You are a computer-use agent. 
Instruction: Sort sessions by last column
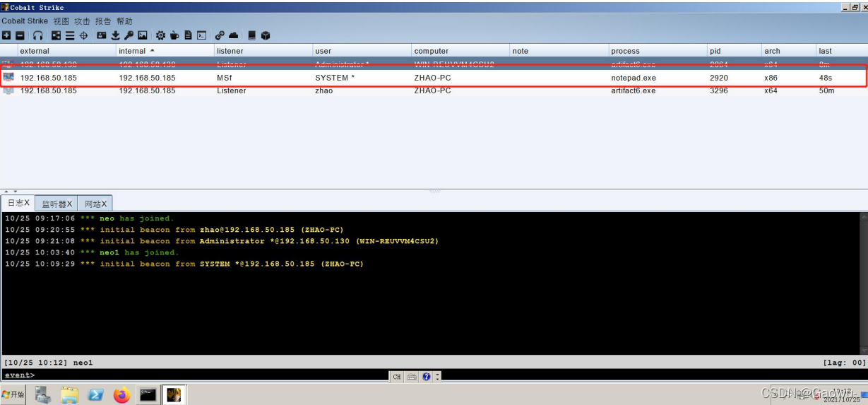pyautogui.click(x=842, y=51)
